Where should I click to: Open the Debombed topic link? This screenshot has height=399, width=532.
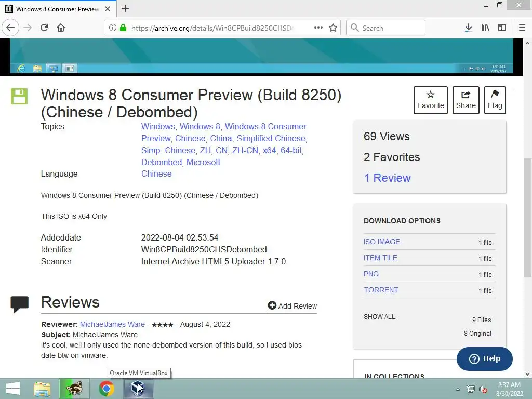coord(162,162)
